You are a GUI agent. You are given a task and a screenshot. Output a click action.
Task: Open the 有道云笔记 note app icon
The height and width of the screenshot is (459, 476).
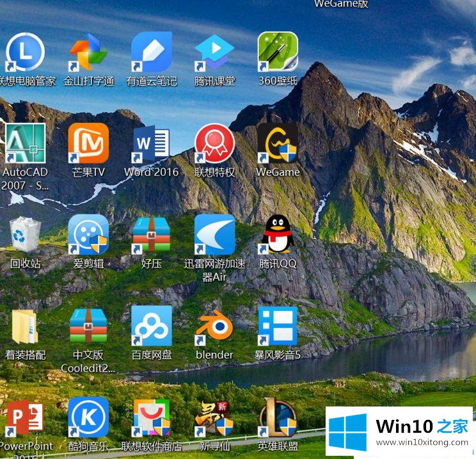point(152,52)
